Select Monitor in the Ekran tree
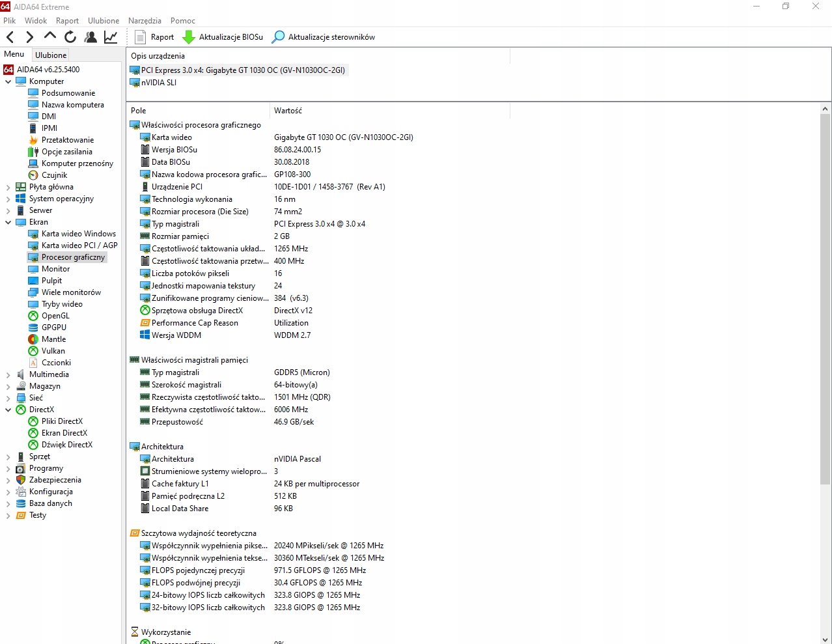This screenshot has height=644, width=832. tap(55, 269)
